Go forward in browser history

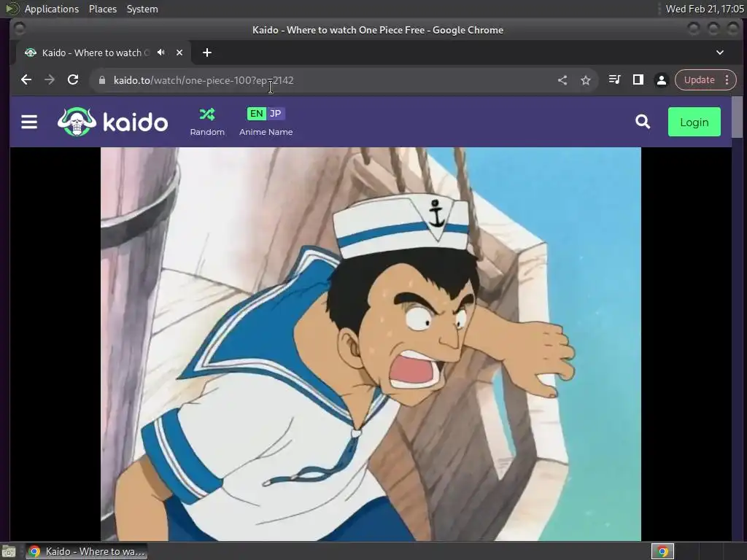50,79
